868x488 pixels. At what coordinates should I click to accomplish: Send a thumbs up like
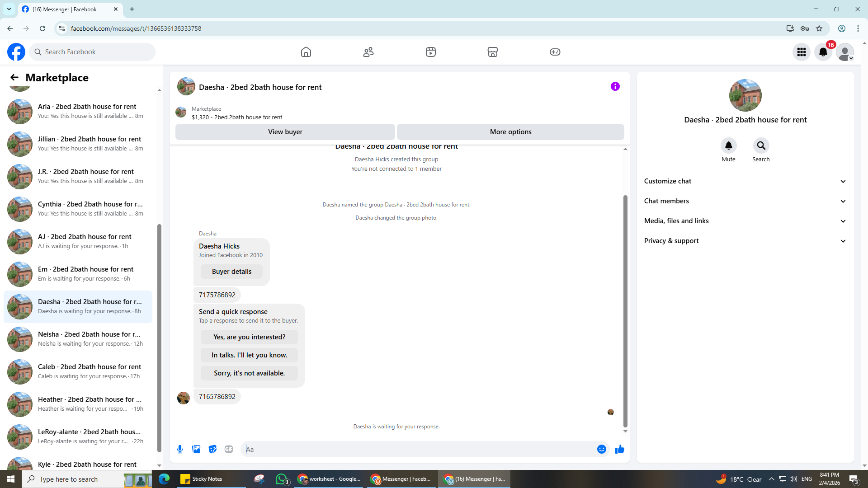pyautogui.click(x=619, y=449)
